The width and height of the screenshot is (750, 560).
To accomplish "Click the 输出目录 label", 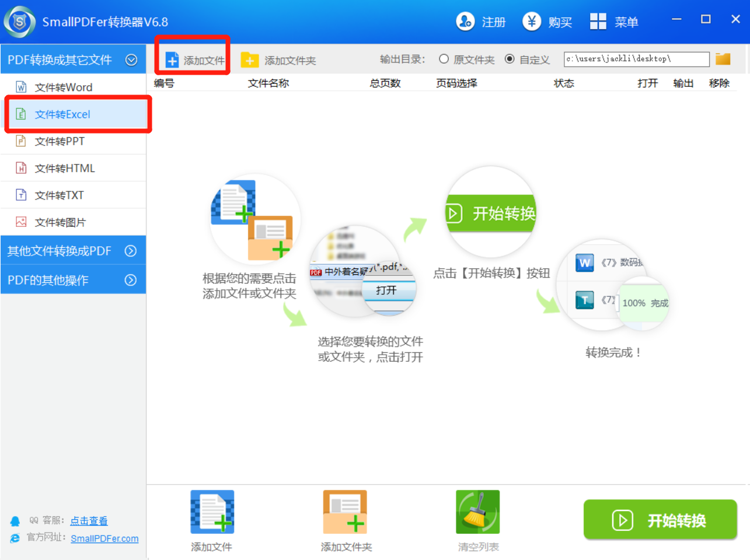I will pos(402,60).
